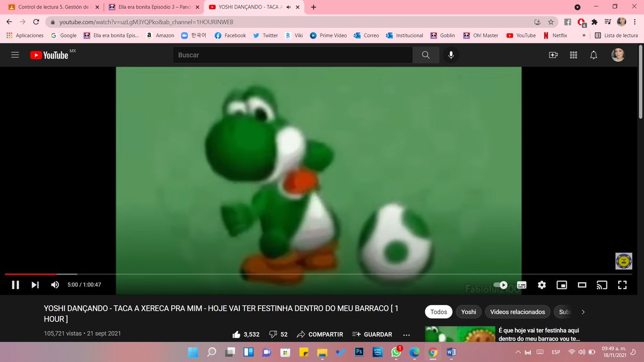The width and height of the screenshot is (644, 362).
Task: Expand hidden bookmarks with the » chevron
Action: [x=584, y=35]
